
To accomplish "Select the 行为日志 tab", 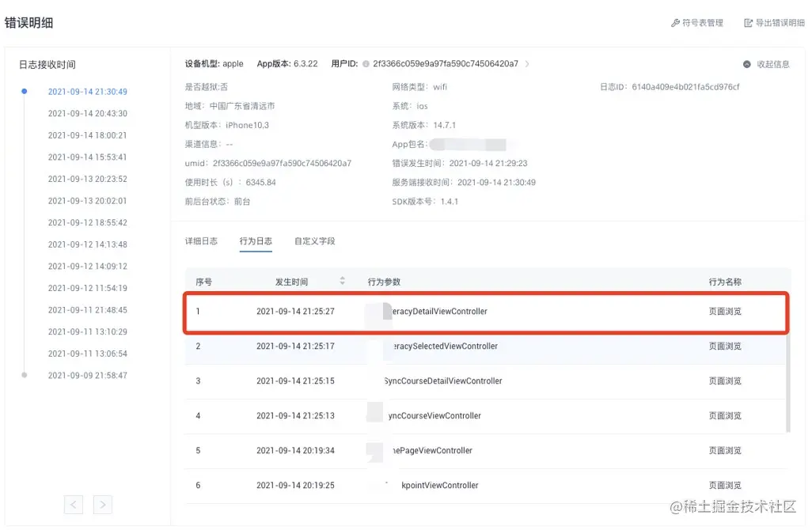I will pos(256,241).
